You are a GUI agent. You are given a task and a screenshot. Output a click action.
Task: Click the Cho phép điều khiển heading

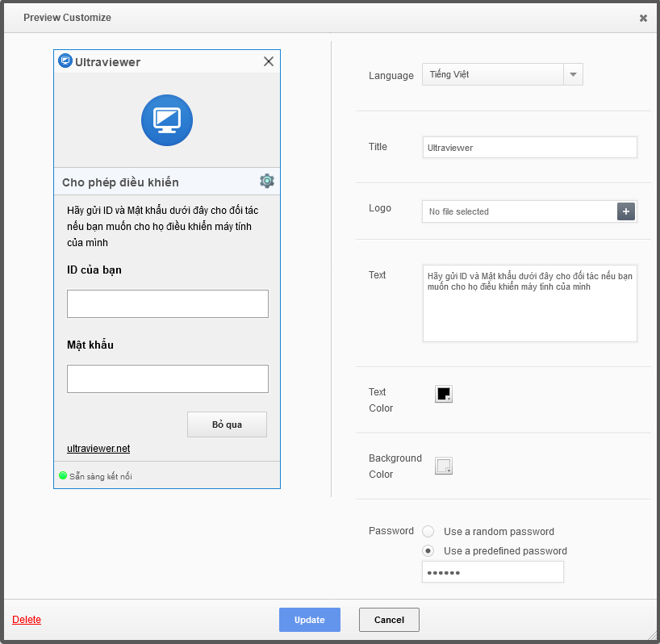120,182
